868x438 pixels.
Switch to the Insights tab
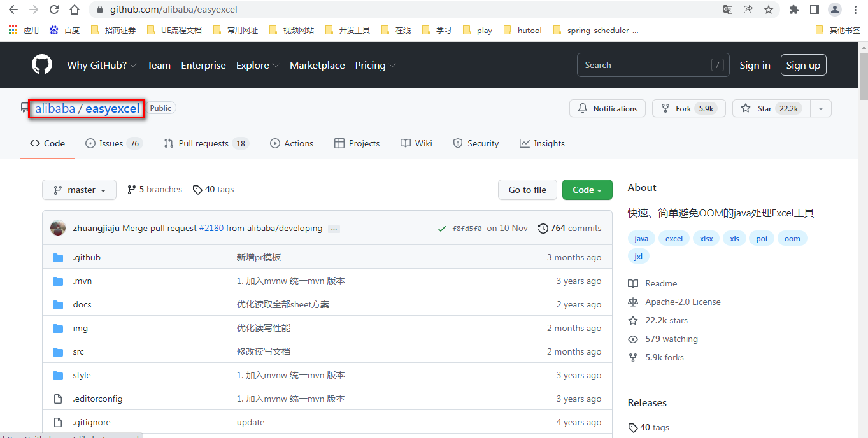[x=542, y=143]
